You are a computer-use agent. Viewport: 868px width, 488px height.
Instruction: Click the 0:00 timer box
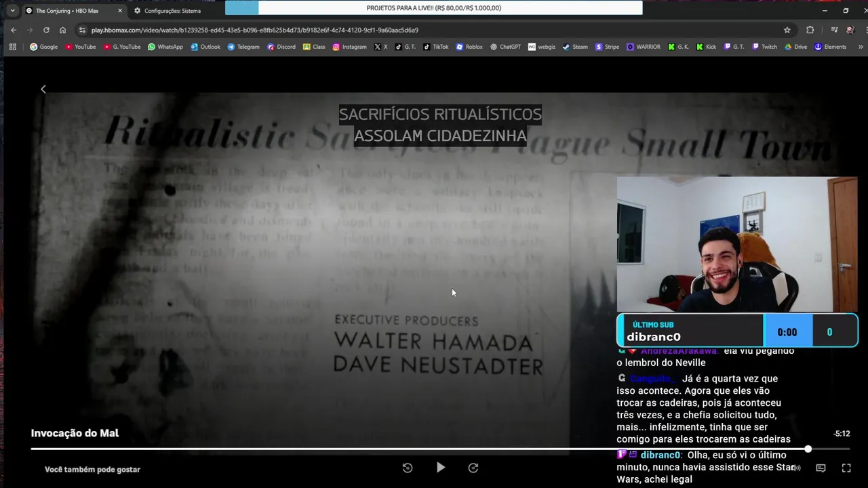pos(787,332)
